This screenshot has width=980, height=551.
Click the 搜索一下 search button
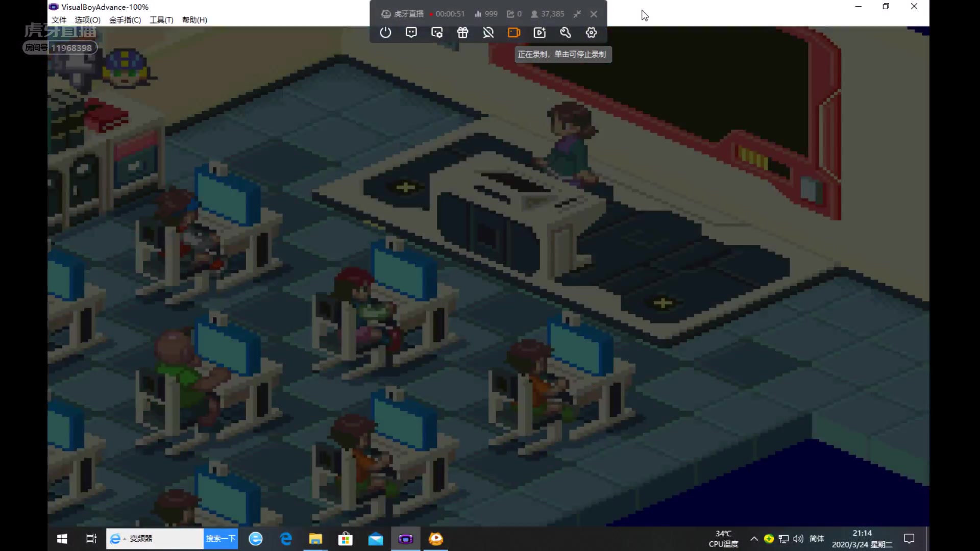point(220,539)
